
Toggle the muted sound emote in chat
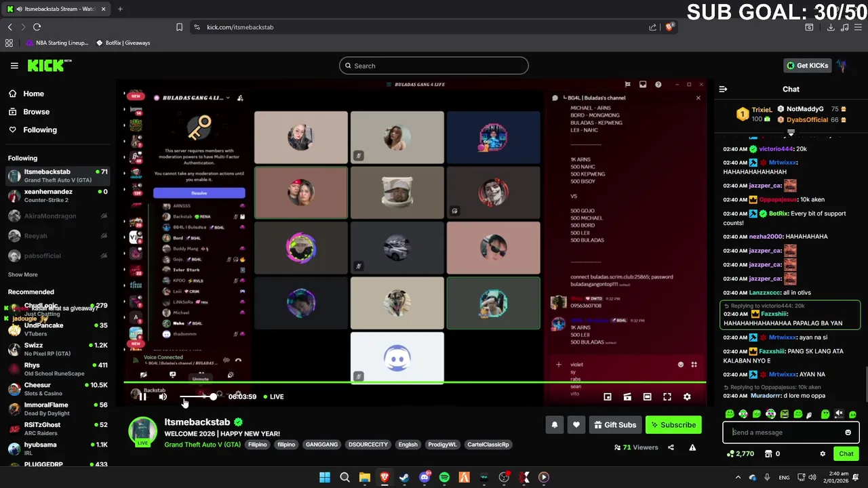click(x=839, y=414)
